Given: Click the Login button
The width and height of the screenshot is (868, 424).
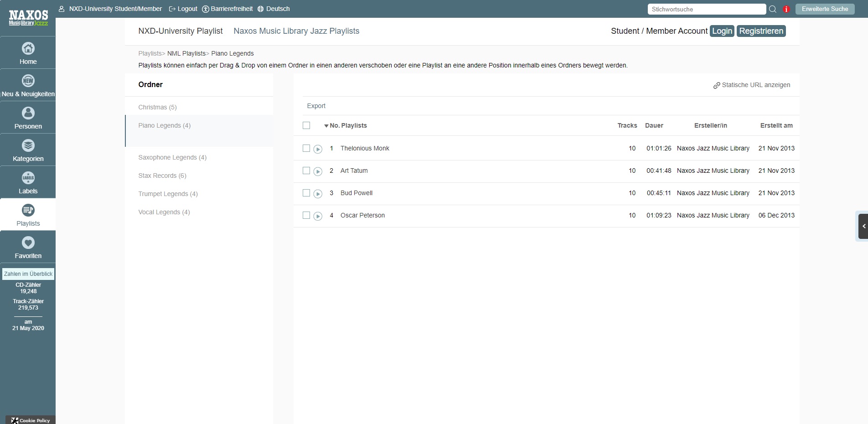Looking at the screenshot, I should click(x=722, y=31).
